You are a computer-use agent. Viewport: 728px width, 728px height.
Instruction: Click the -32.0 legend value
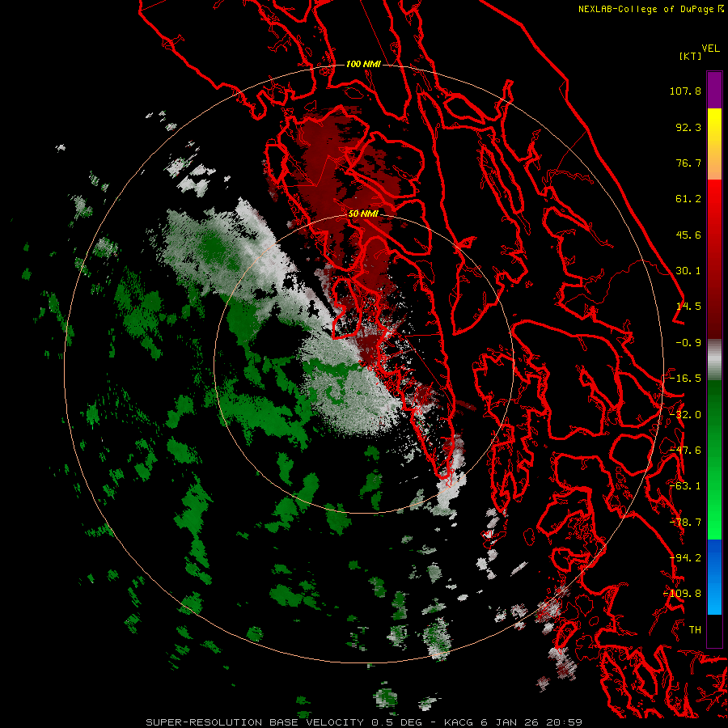click(x=685, y=415)
